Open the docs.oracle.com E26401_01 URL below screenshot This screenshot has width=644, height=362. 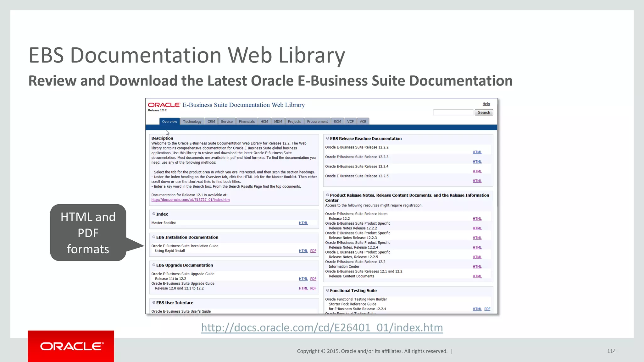322,328
